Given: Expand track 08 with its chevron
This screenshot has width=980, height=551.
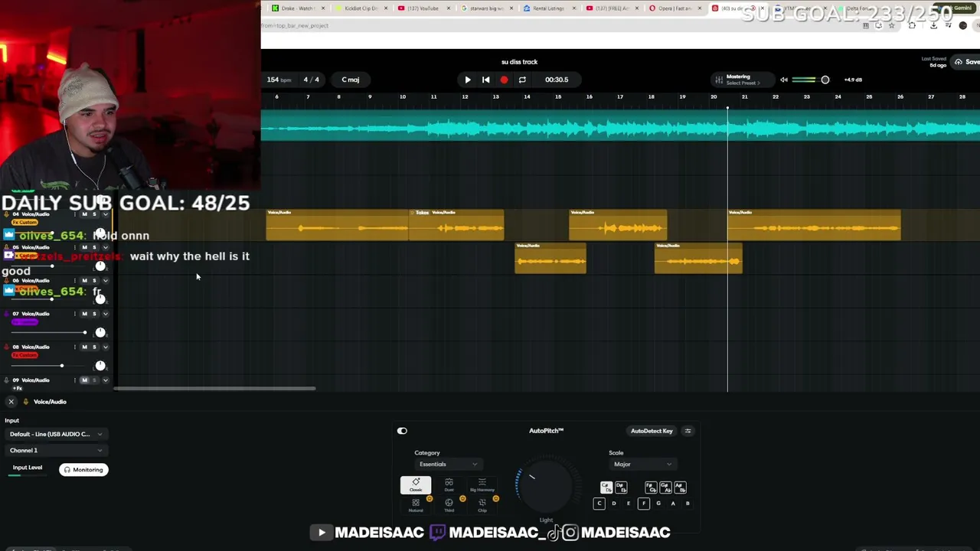Looking at the screenshot, I should tap(105, 347).
